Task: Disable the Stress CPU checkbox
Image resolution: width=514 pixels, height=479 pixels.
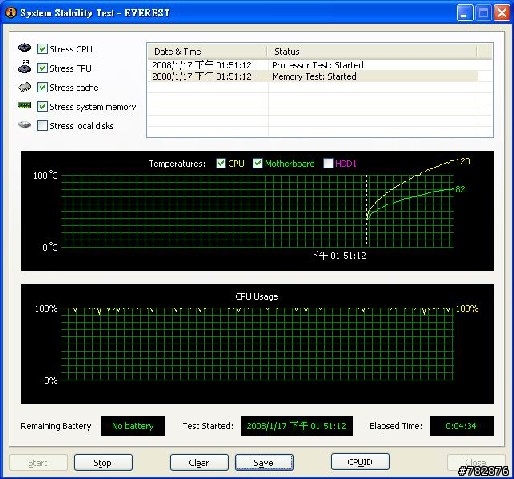Action: click(42, 49)
